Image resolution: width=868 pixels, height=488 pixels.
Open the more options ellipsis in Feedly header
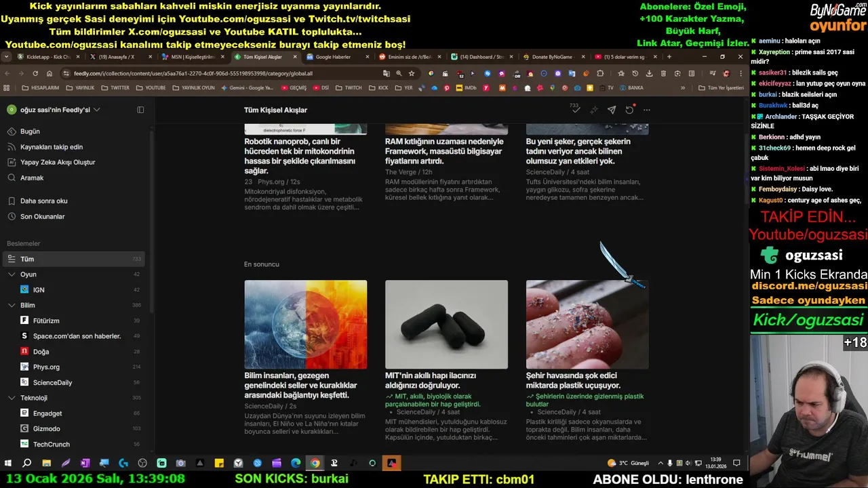(x=647, y=110)
